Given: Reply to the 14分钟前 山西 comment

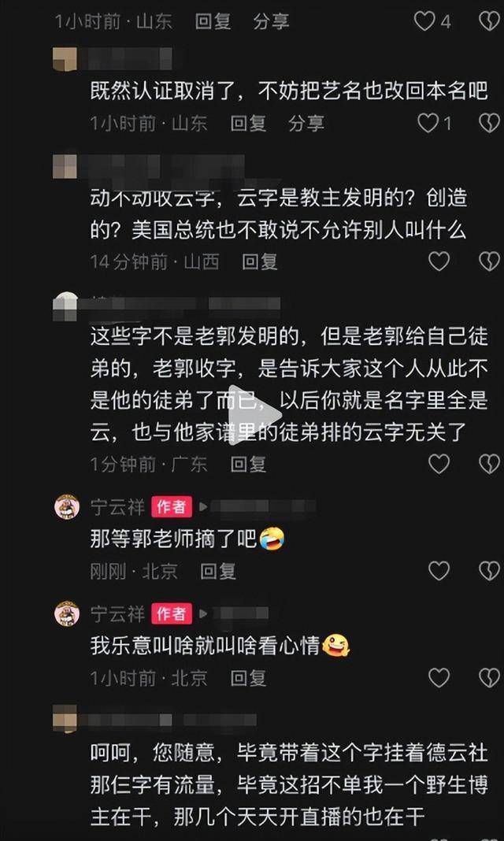Looking at the screenshot, I should (260, 261).
